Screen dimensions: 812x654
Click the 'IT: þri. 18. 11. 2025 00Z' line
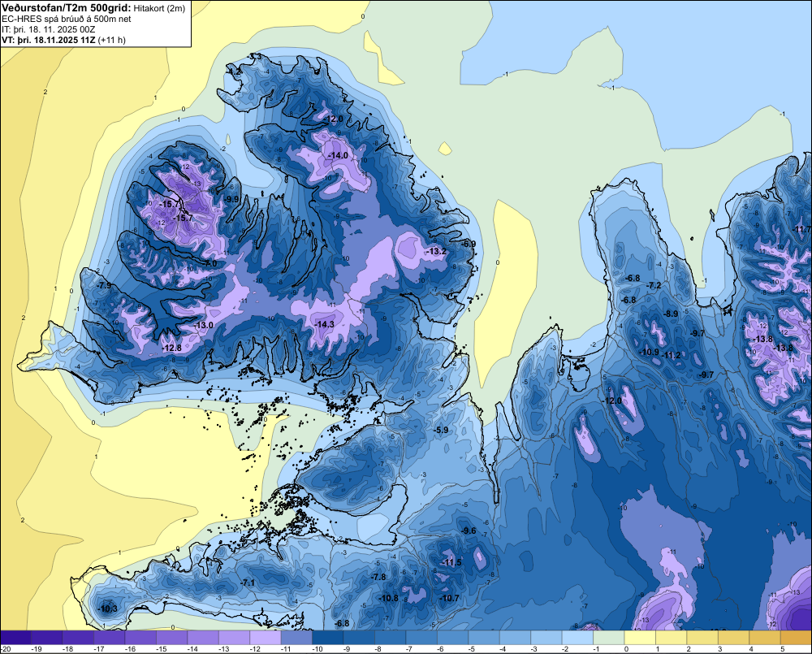48,29
